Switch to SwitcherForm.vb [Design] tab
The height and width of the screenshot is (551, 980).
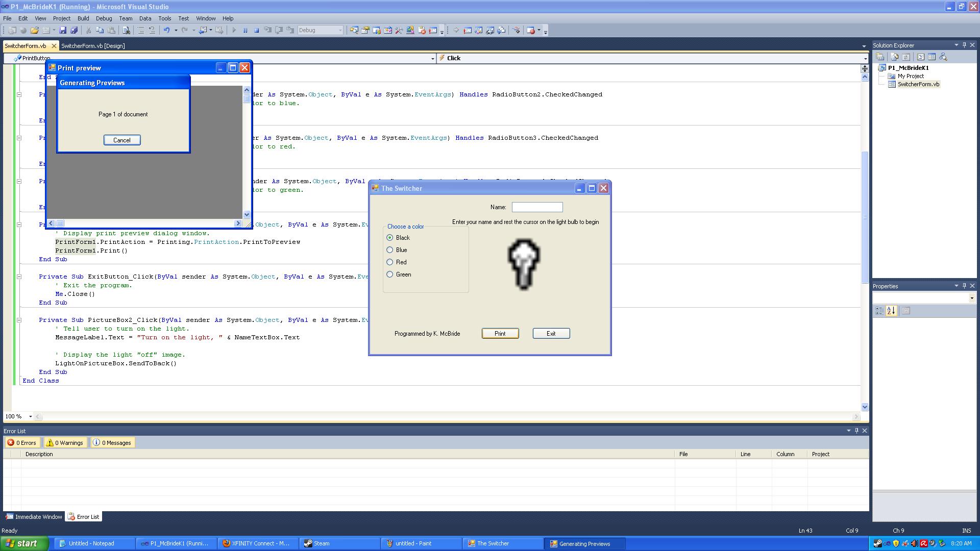click(x=93, y=46)
